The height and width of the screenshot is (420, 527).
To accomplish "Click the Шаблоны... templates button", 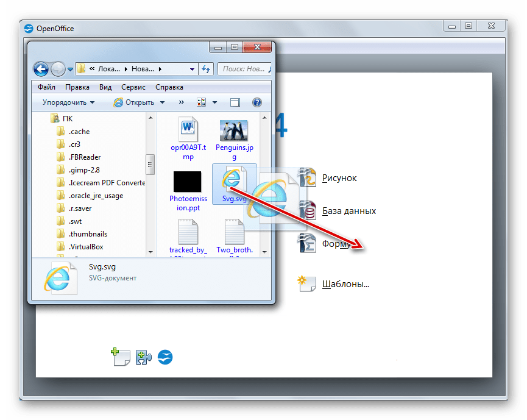I will point(345,284).
